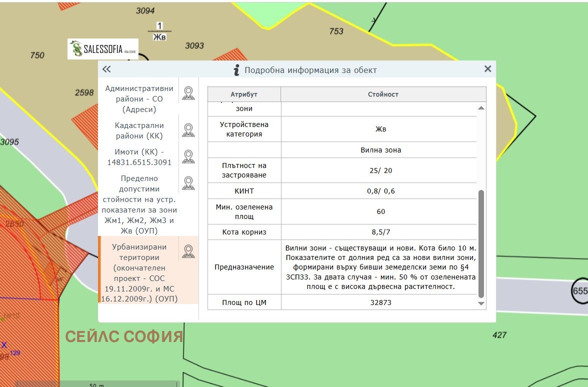Image resolution: width=588 pixels, height=387 pixels.
Task: Click parcel 3093 on the map
Action: click(x=194, y=46)
